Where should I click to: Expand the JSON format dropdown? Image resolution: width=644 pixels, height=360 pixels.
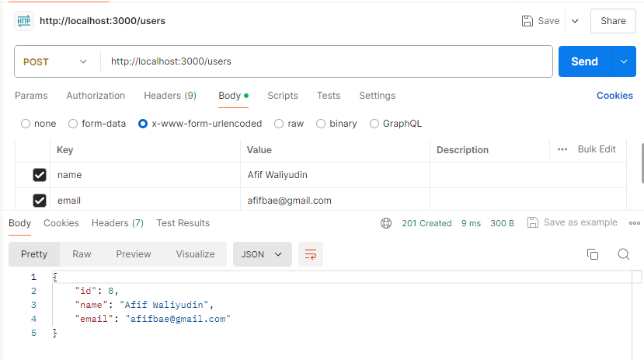pos(262,254)
